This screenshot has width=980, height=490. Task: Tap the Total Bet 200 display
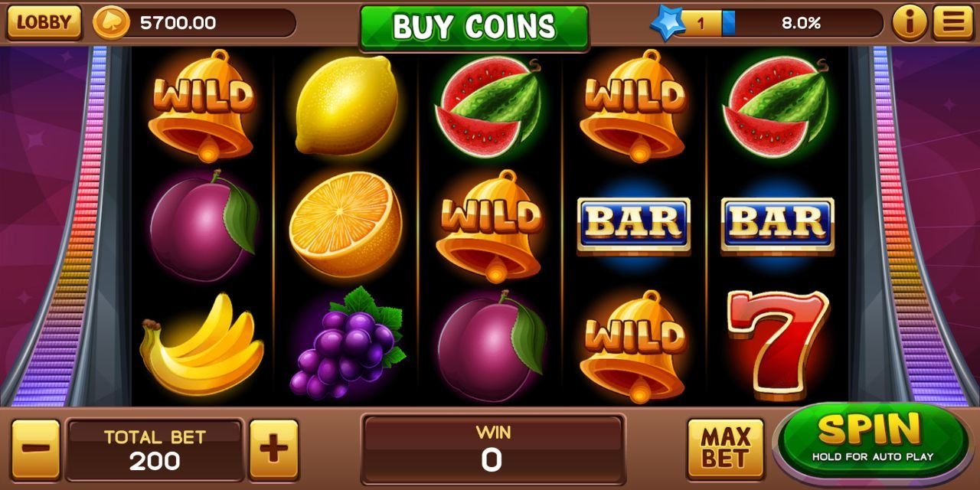pos(155,449)
